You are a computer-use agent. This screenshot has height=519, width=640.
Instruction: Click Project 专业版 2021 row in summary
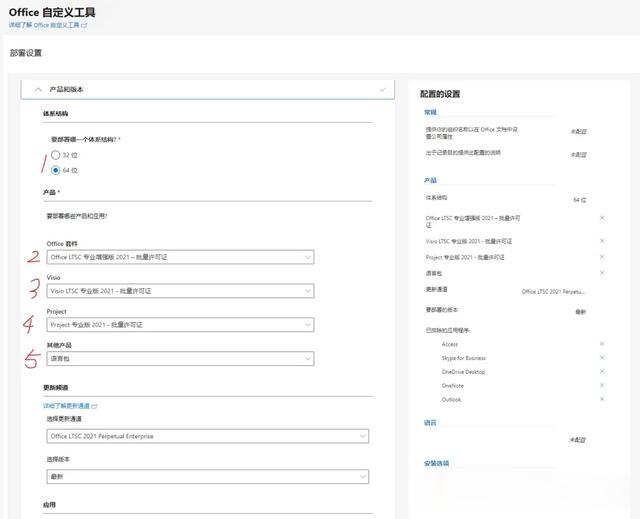click(465, 257)
